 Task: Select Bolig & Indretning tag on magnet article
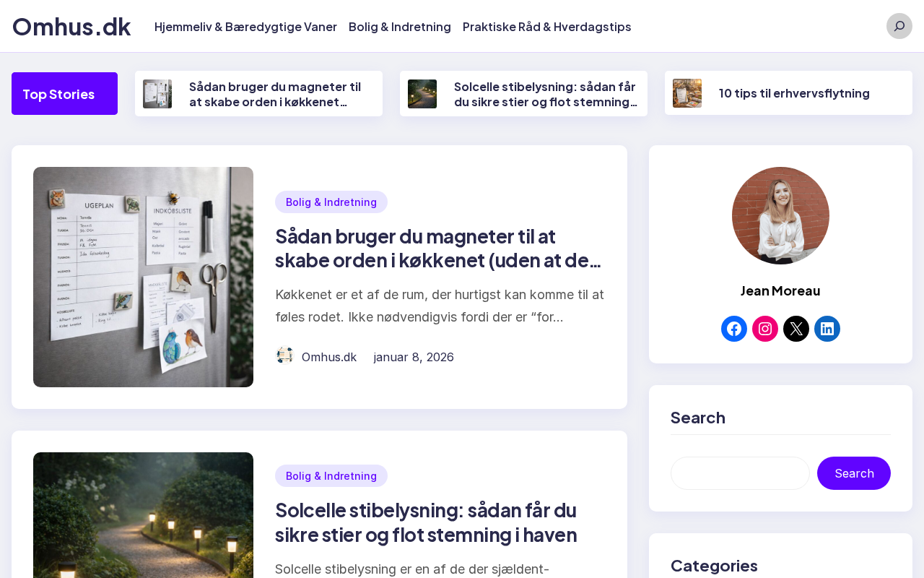pos(331,202)
